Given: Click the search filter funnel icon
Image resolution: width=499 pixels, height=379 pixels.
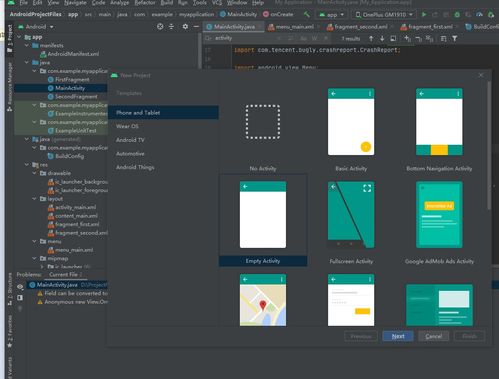Looking at the screenshot, I should [x=455, y=39].
